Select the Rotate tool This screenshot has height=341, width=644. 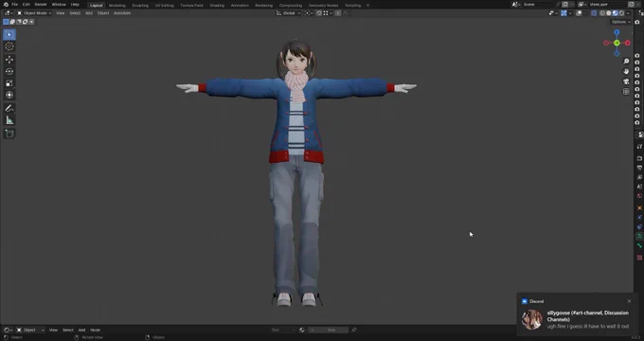(x=9, y=71)
